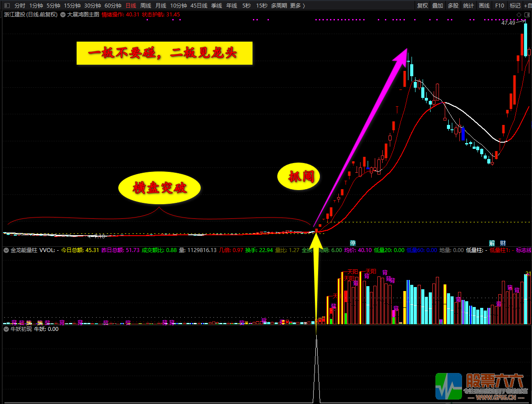This screenshot has width=532, height=404.
Task: Click the 浙江建投(日线.前复权) stock title
Action: 31,15
